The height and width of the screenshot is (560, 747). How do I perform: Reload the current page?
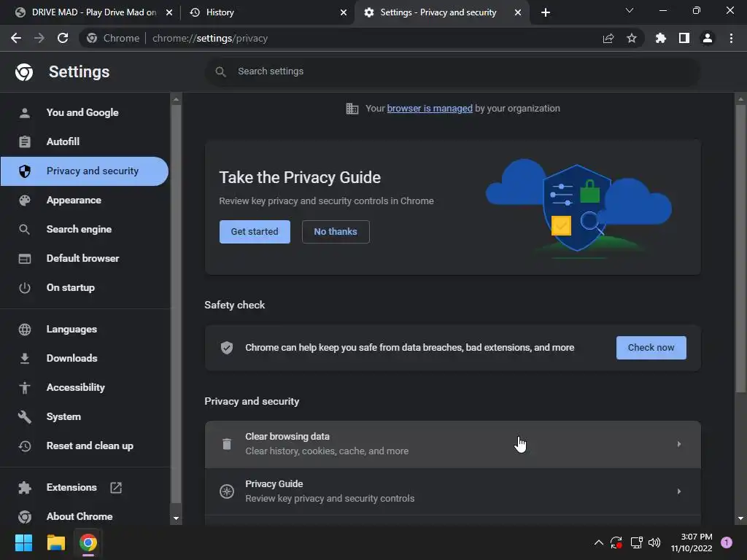tap(63, 38)
